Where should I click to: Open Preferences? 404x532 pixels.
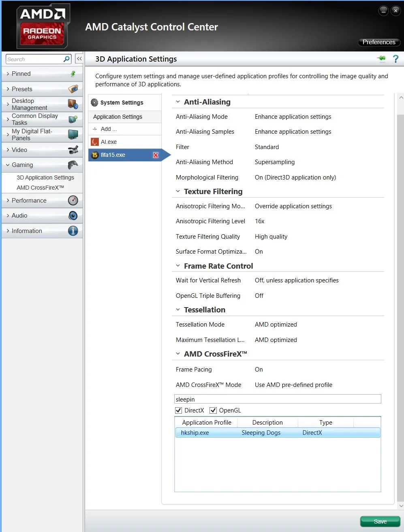[x=379, y=42]
